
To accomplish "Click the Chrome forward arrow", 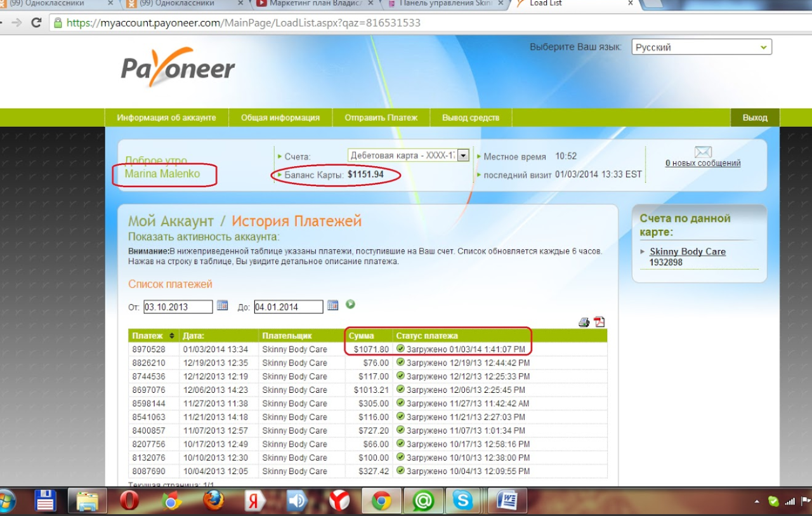I will click(x=16, y=23).
